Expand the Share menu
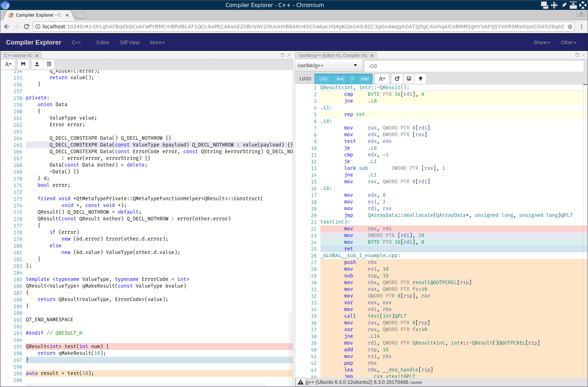 [x=541, y=42]
